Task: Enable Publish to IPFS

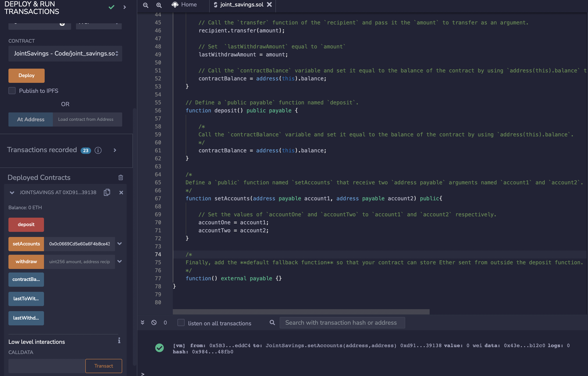Action: click(x=12, y=91)
